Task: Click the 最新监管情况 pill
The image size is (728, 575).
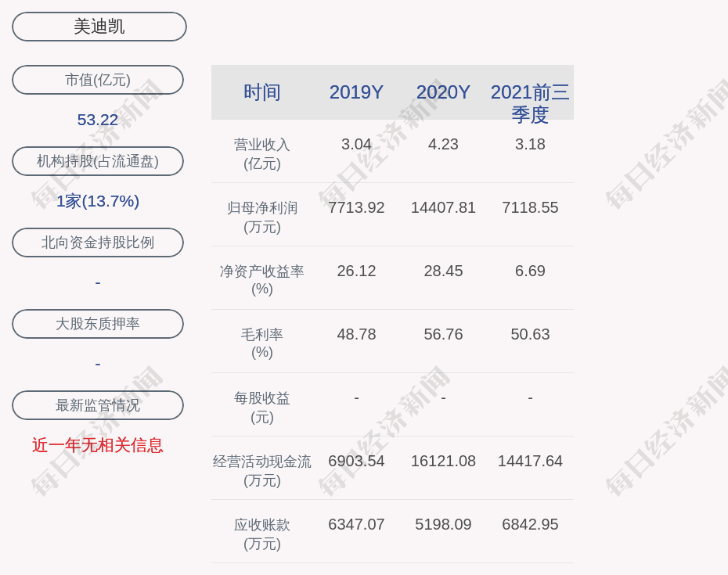Action: click(x=98, y=405)
